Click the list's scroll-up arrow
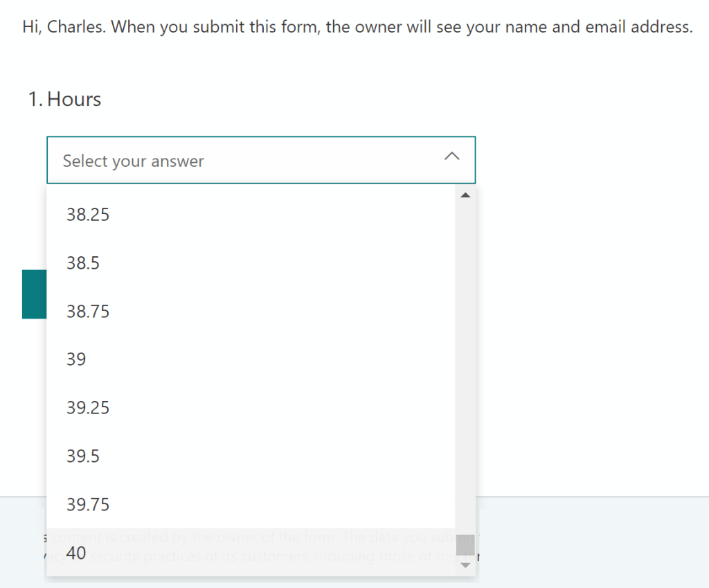 pyautogui.click(x=465, y=195)
